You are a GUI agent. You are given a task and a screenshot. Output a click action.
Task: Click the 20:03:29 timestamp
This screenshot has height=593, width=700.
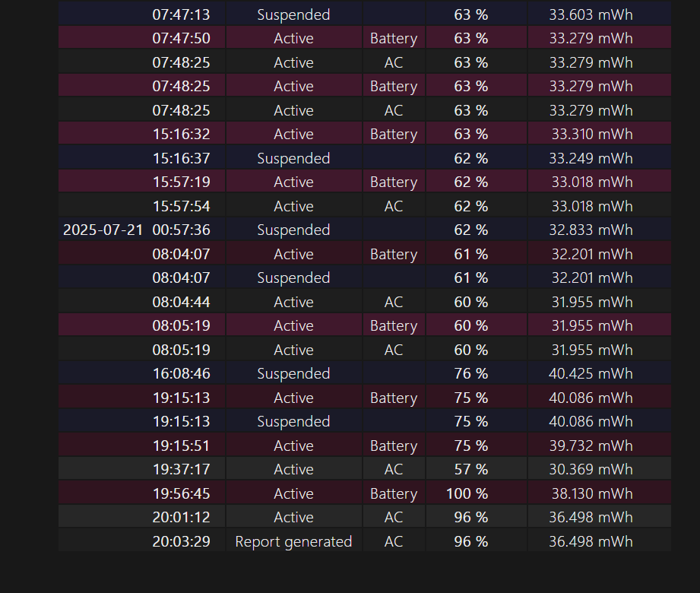pos(181,541)
